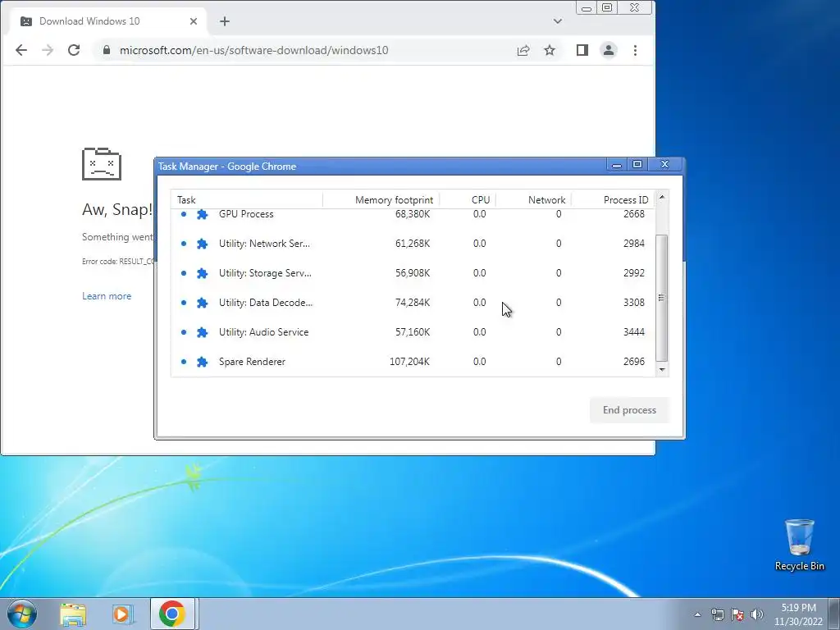
Task: Open a new tab with the plus icon
Action: click(225, 21)
